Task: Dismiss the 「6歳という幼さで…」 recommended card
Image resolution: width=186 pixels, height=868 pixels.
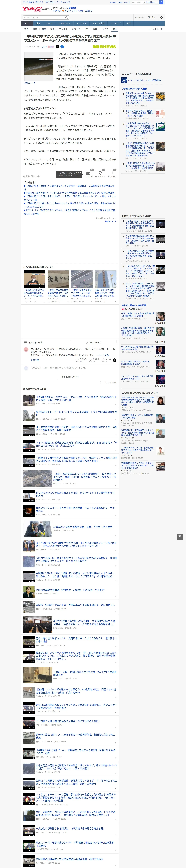Action: (x=44, y=302)
